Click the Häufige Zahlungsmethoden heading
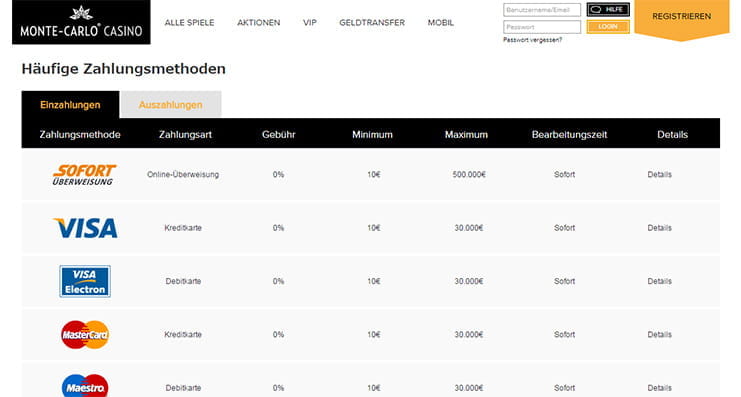This screenshot has height=397, width=741. [124, 69]
